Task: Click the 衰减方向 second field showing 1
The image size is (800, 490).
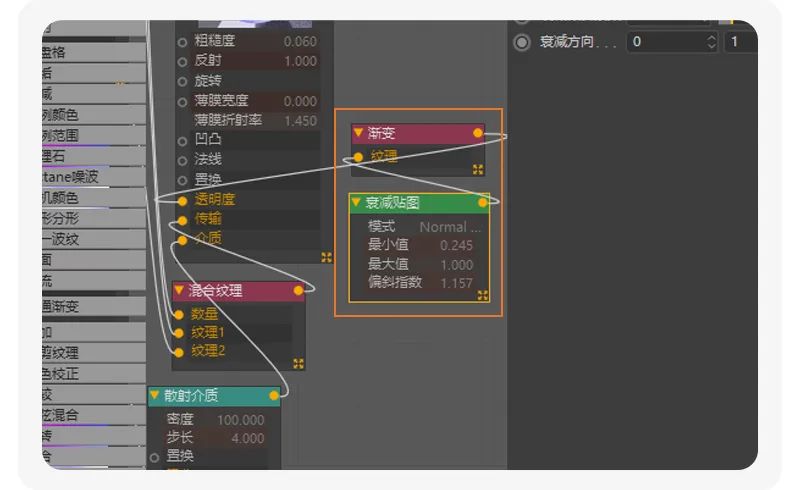Action: click(741, 42)
